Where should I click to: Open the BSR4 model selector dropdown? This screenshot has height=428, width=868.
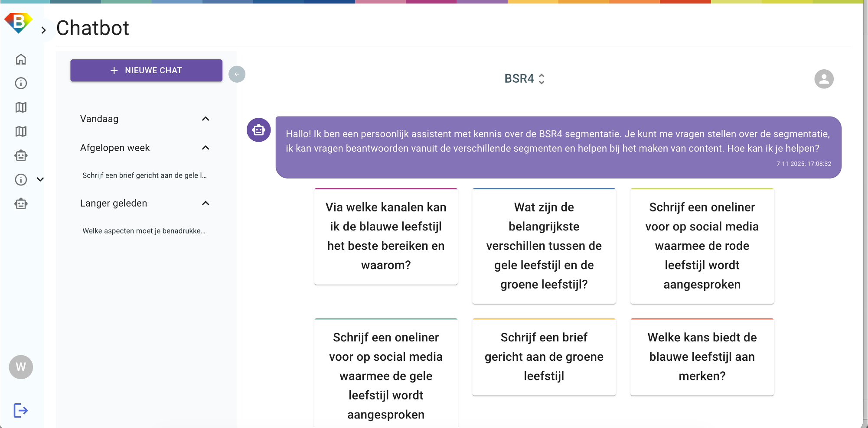(x=524, y=79)
